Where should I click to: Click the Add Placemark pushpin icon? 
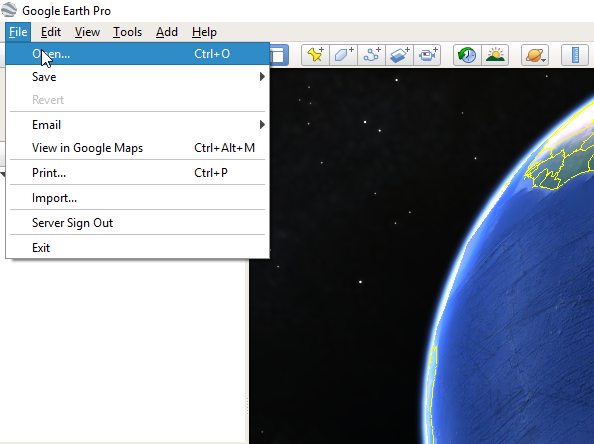(315, 55)
